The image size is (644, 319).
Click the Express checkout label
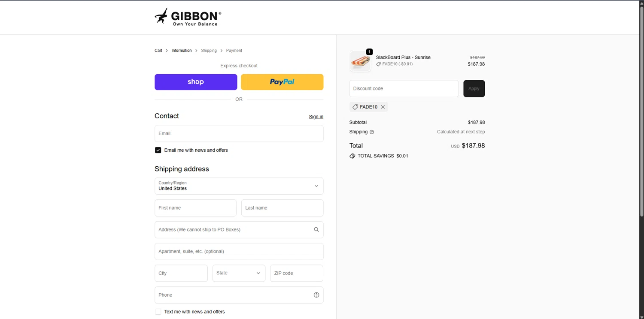point(239,66)
